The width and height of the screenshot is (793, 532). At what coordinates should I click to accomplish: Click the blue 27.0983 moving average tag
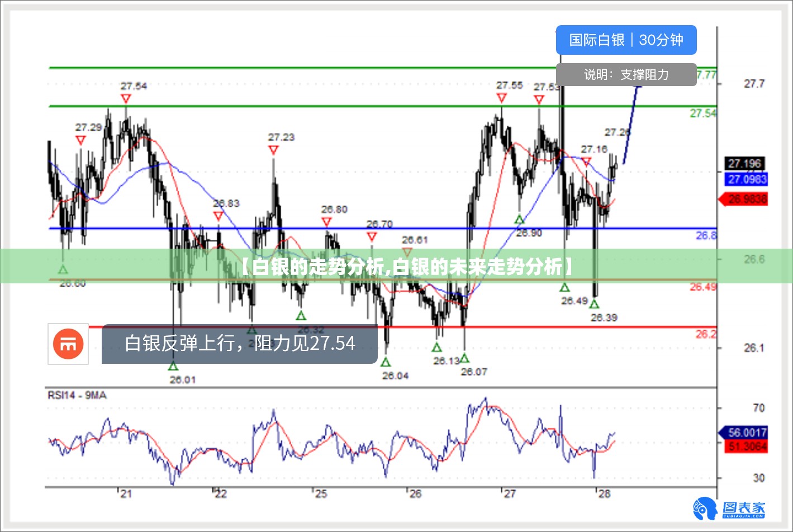coord(747,179)
